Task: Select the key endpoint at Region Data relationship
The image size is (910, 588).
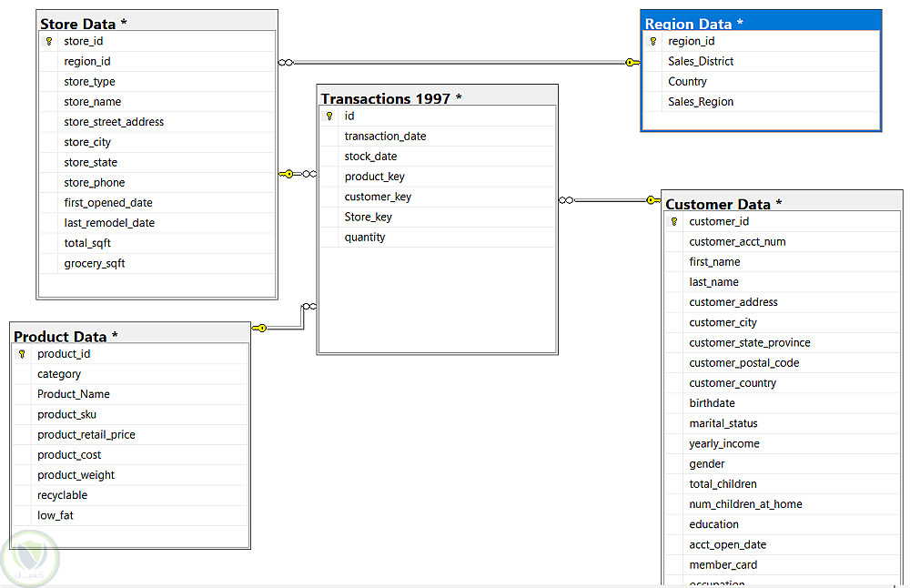Action: [632, 62]
